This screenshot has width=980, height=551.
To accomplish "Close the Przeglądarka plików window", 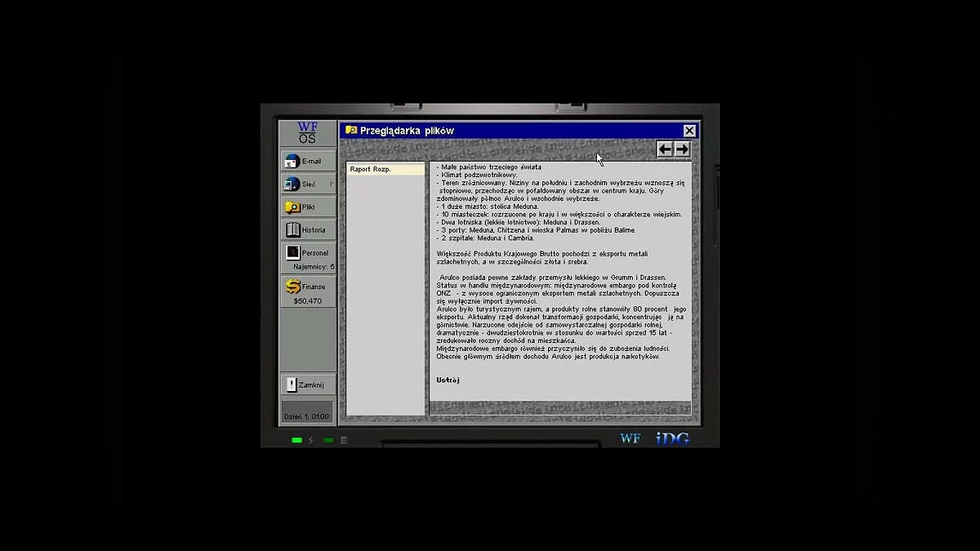I will (689, 131).
